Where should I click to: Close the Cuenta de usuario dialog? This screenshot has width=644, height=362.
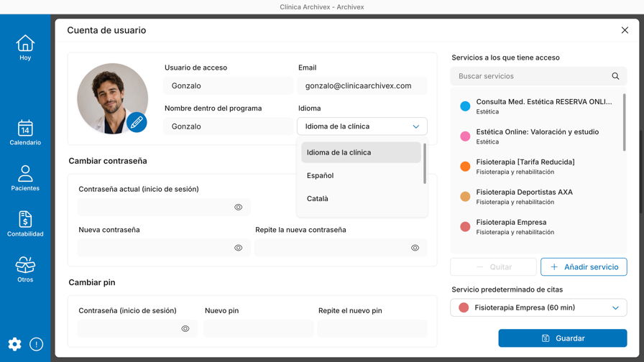[x=625, y=30]
